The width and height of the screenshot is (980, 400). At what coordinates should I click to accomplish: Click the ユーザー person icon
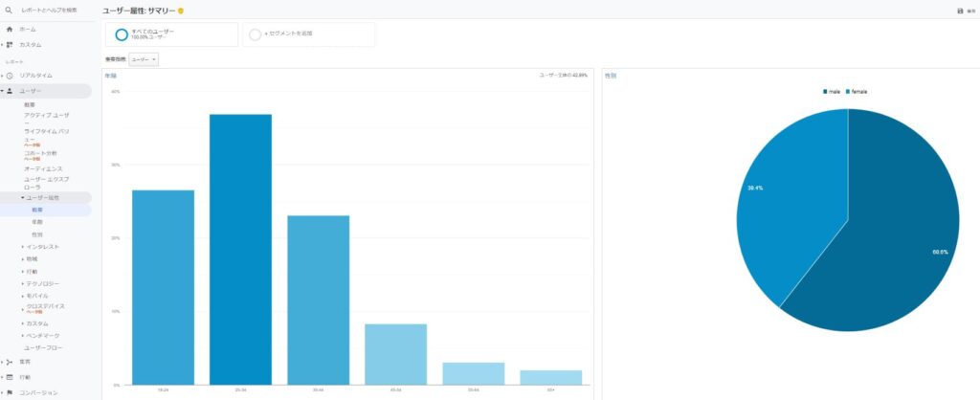10,91
